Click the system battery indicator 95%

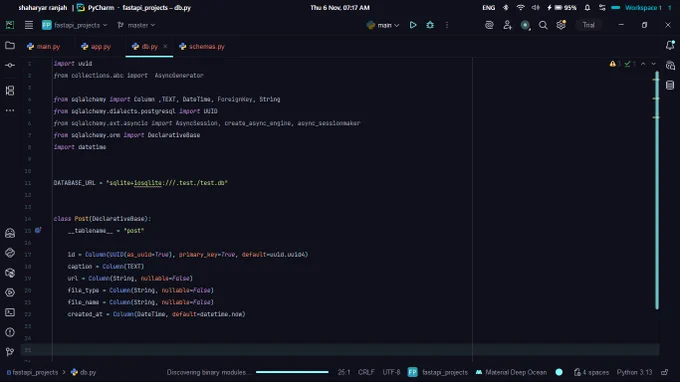point(562,7)
